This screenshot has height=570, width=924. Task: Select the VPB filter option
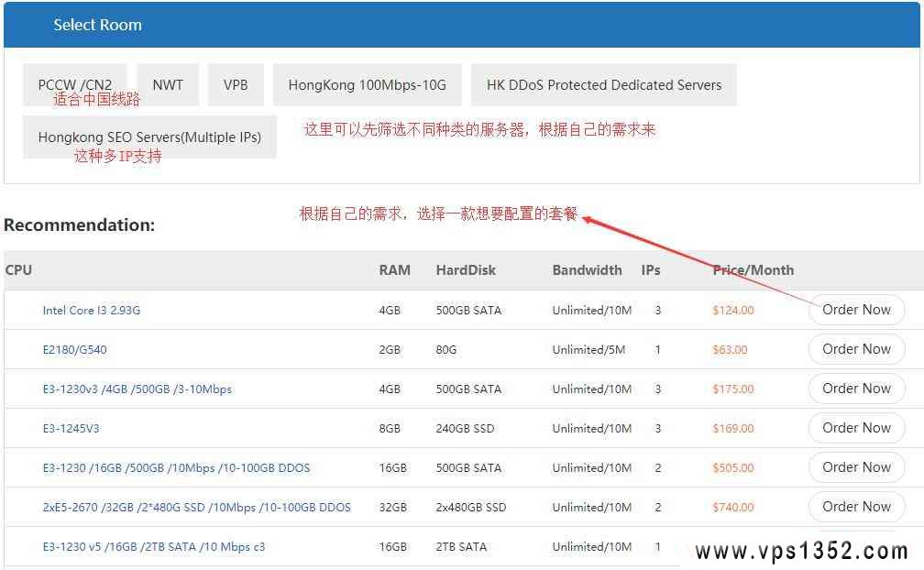click(x=236, y=83)
